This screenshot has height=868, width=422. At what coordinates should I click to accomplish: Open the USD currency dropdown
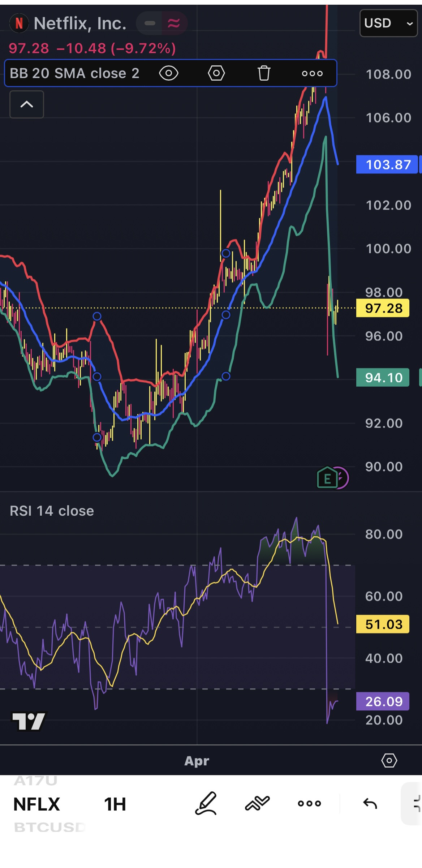(x=388, y=23)
